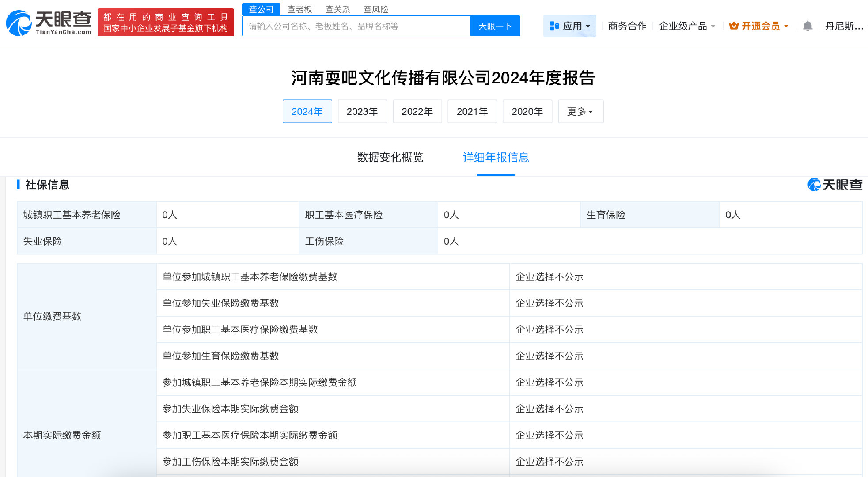Click the notification bell icon
The height and width of the screenshot is (477, 868).
pos(808,26)
